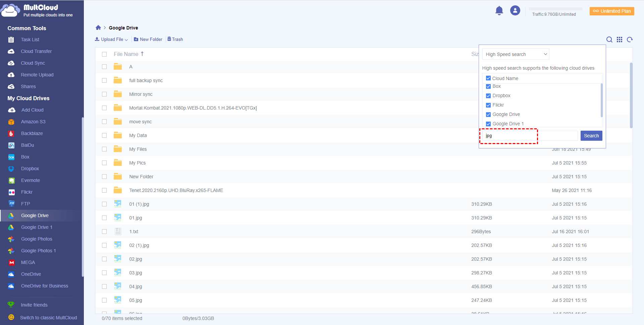Refresh the file list
Screen dimensions: 644x325
pyautogui.click(x=630, y=40)
